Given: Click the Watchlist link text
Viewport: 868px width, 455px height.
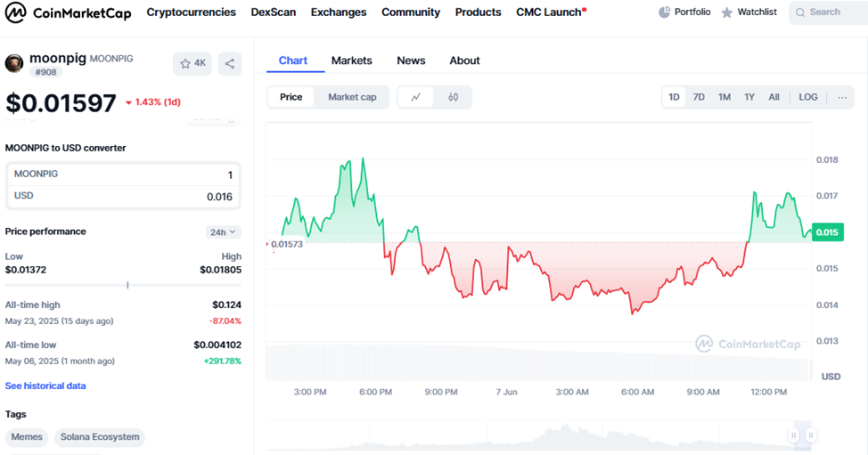Looking at the screenshot, I should [757, 12].
